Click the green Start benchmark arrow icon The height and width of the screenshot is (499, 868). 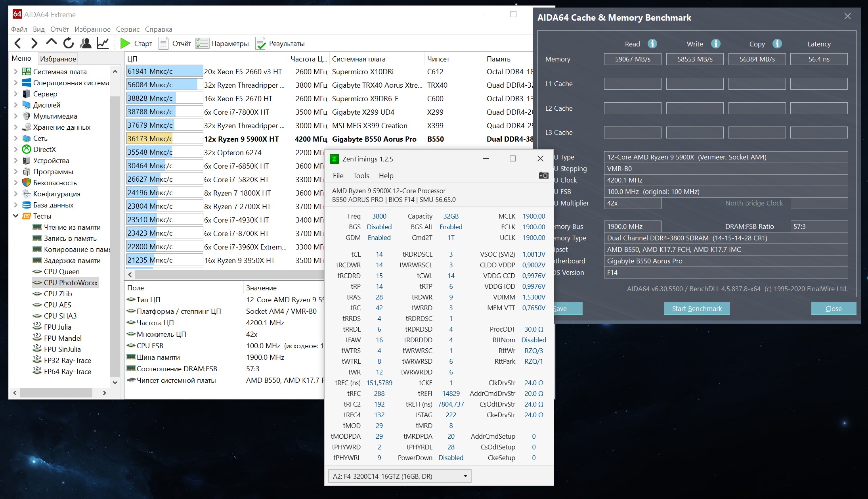(x=125, y=43)
